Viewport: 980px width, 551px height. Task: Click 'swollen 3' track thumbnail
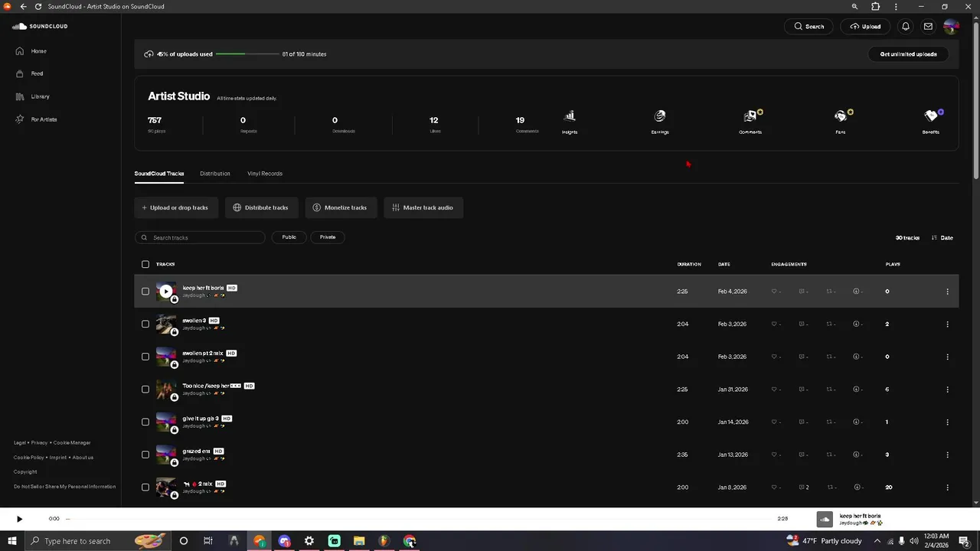click(x=166, y=324)
